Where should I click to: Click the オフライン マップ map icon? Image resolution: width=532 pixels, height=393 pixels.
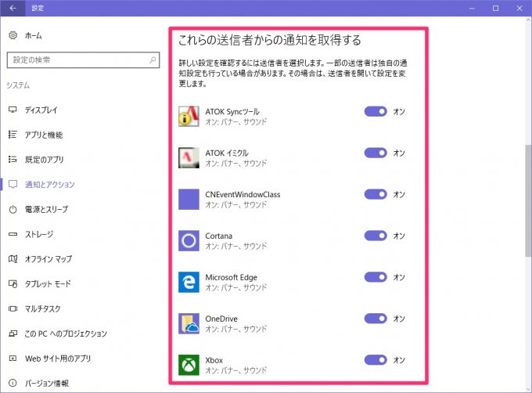click(13, 259)
